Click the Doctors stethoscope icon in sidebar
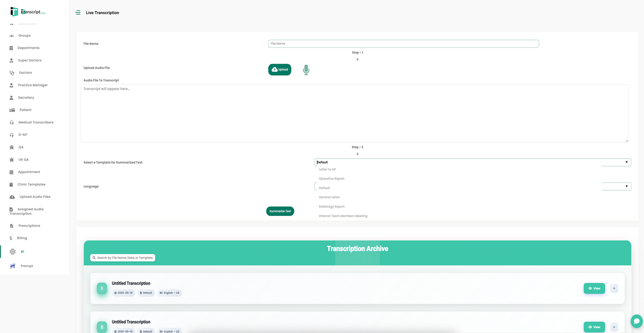The height and width of the screenshot is (333, 644). (x=12, y=73)
